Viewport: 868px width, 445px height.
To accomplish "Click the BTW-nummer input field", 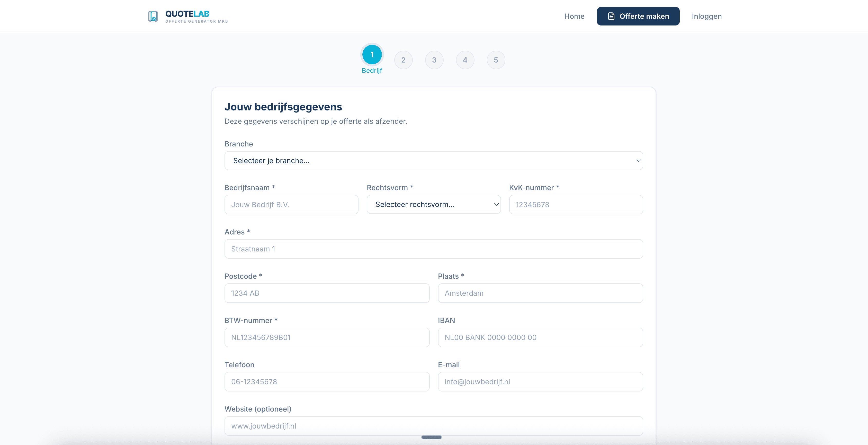I will [327, 337].
